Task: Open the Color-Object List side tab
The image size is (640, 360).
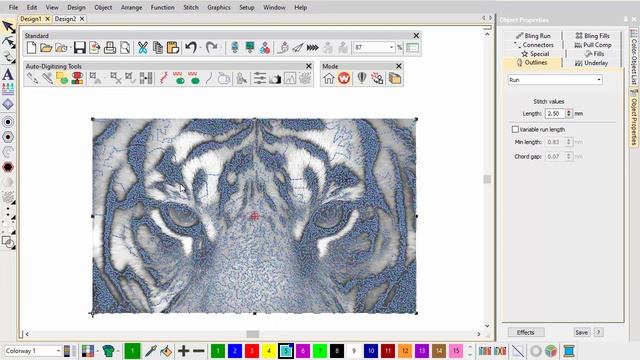Action: pyautogui.click(x=634, y=57)
